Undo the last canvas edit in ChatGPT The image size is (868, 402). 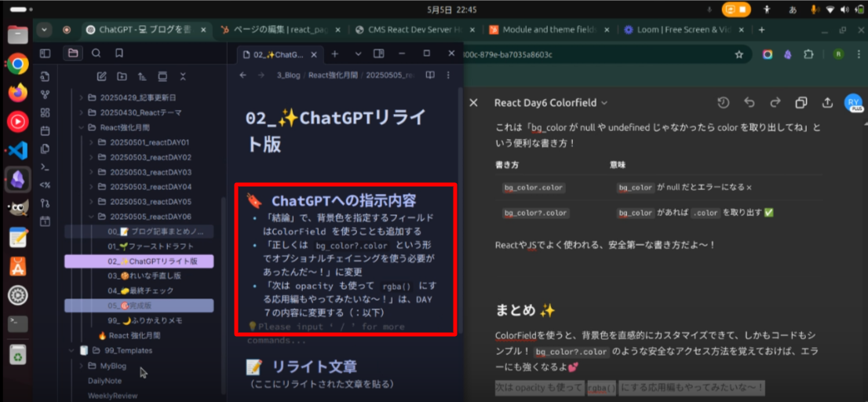(749, 102)
